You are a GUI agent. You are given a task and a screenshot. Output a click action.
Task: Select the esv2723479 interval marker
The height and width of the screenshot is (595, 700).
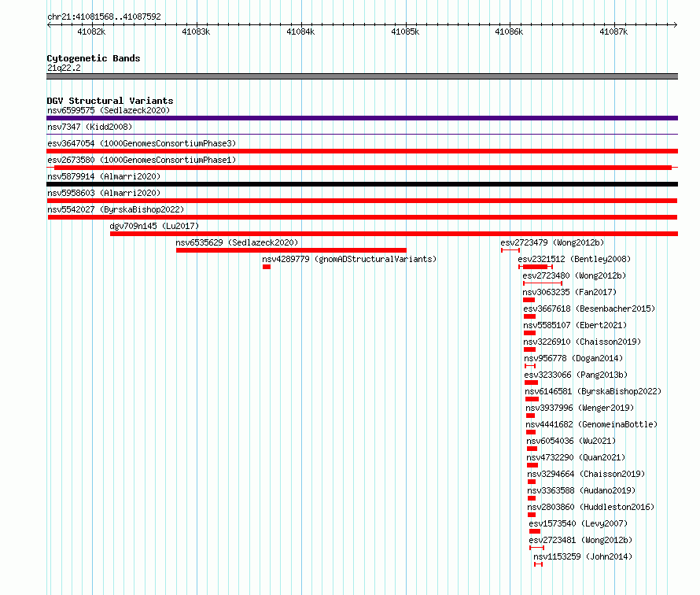coord(510,250)
